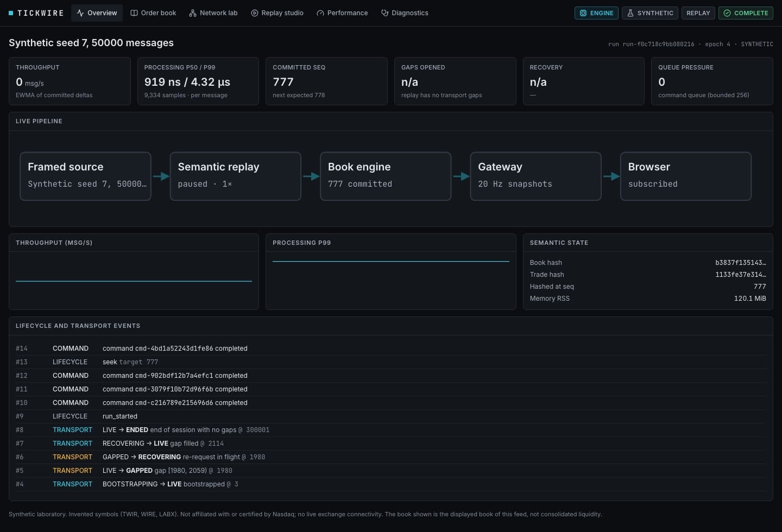Click event #4 BOOTSTRAPPING → LIVE
The height and width of the screenshot is (532, 782).
tap(390, 484)
